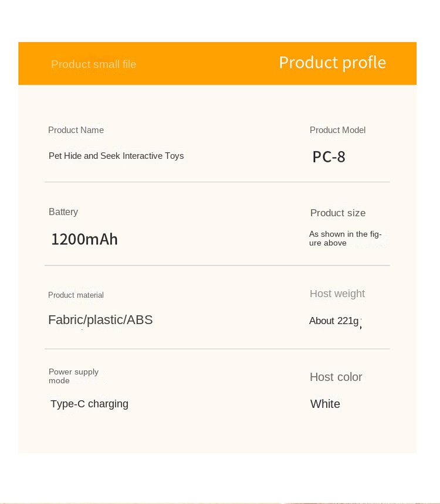This screenshot has height=504, width=440.
Task: Select "As shown in the figure above" text
Action: (345, 239)
